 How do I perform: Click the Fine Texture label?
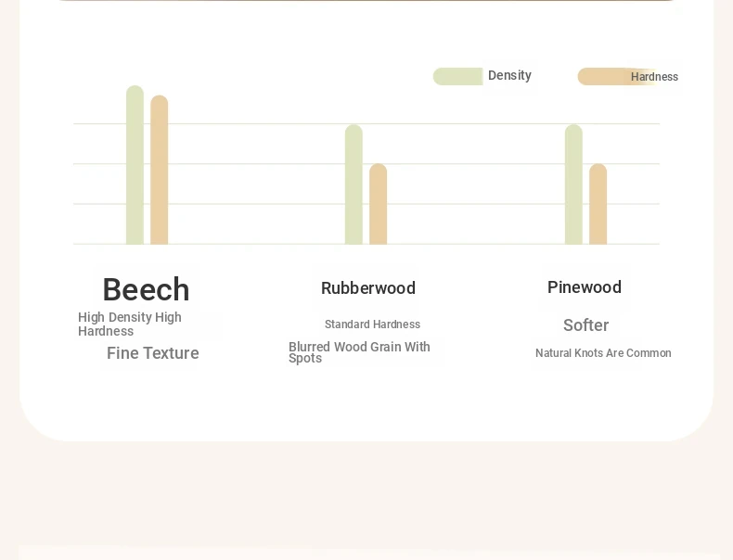pyautogui.click(x=153, y=353)
